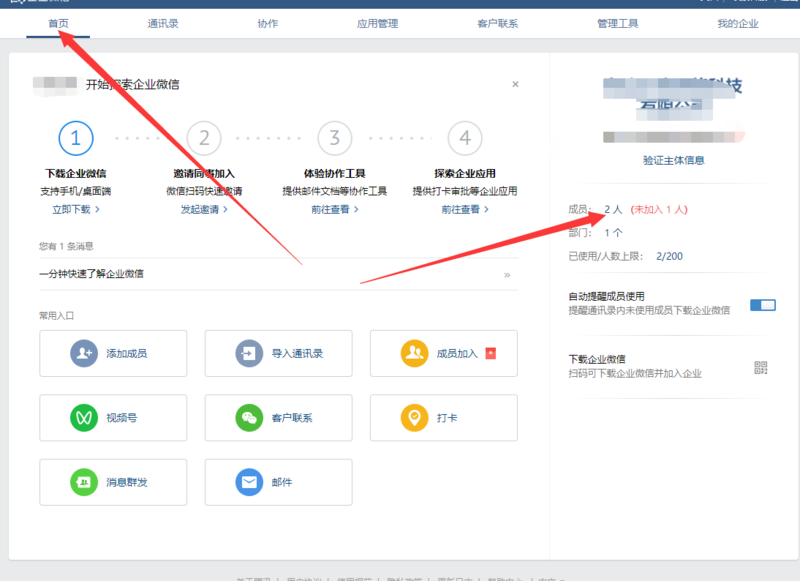Click the 成员加入 orange people icon
The width and height of the screenshot is (800, 581).
pyautogui.click(x=414, y=353)
